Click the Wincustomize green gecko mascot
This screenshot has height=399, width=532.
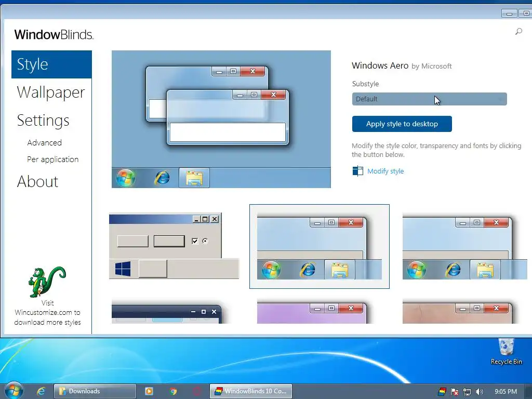point(47,281)
